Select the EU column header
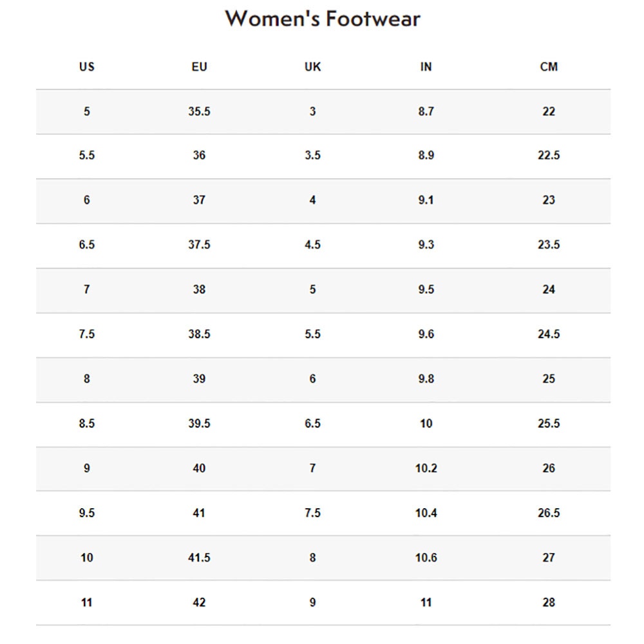 coord(199,66)
